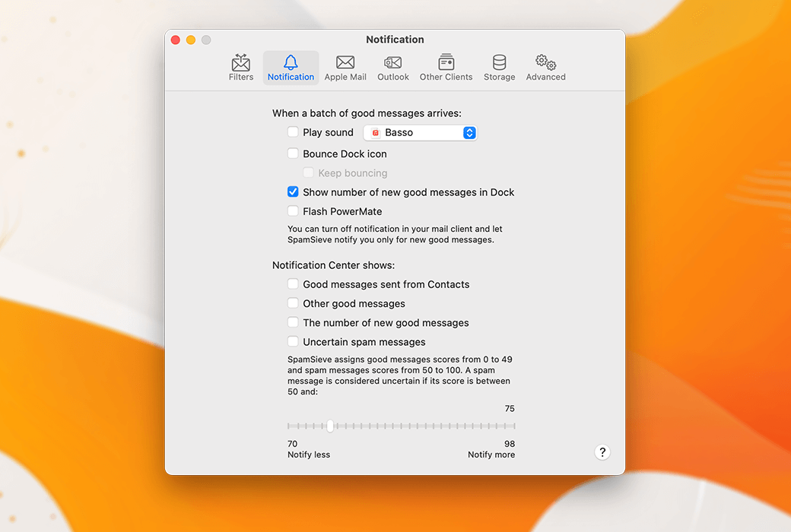This screenshot has width=791, height=532.
Task: Click the slider value '75' text
Action: coord(510,408)
